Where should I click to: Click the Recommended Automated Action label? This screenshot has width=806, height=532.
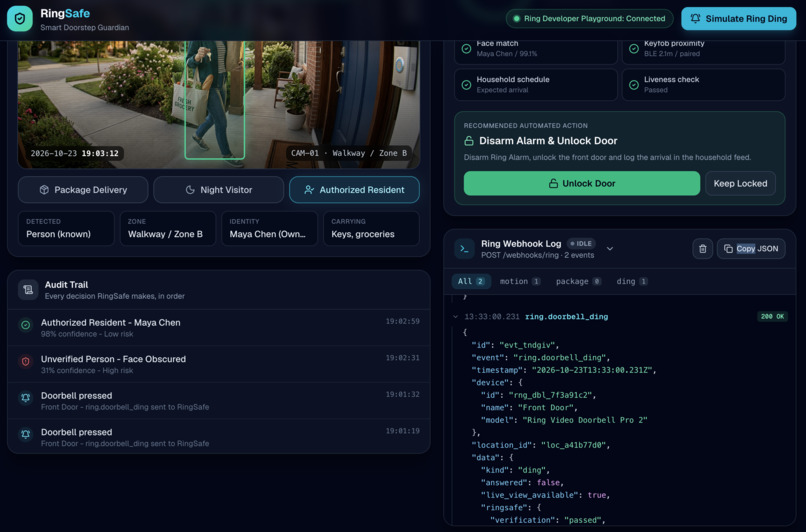(525, 125)
